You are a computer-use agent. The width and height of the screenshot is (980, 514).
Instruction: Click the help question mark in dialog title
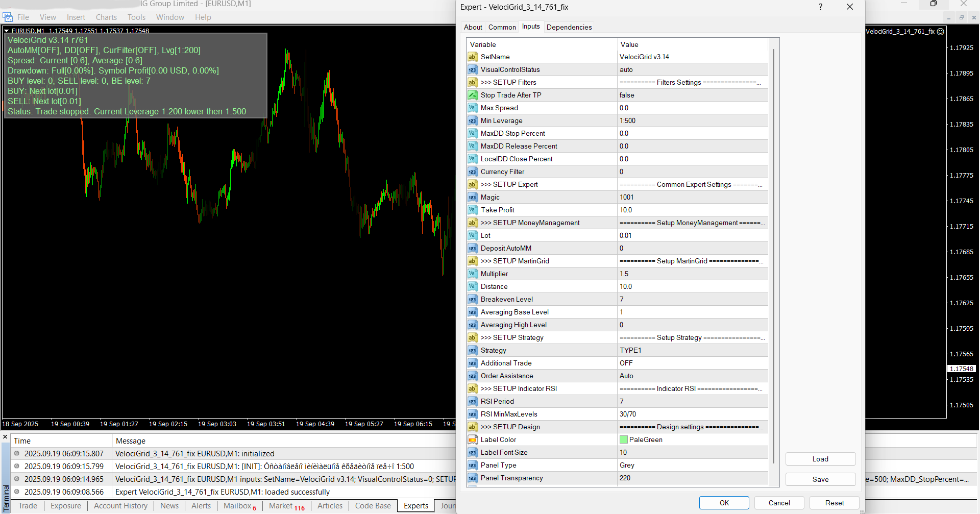(x=820, y=7)
